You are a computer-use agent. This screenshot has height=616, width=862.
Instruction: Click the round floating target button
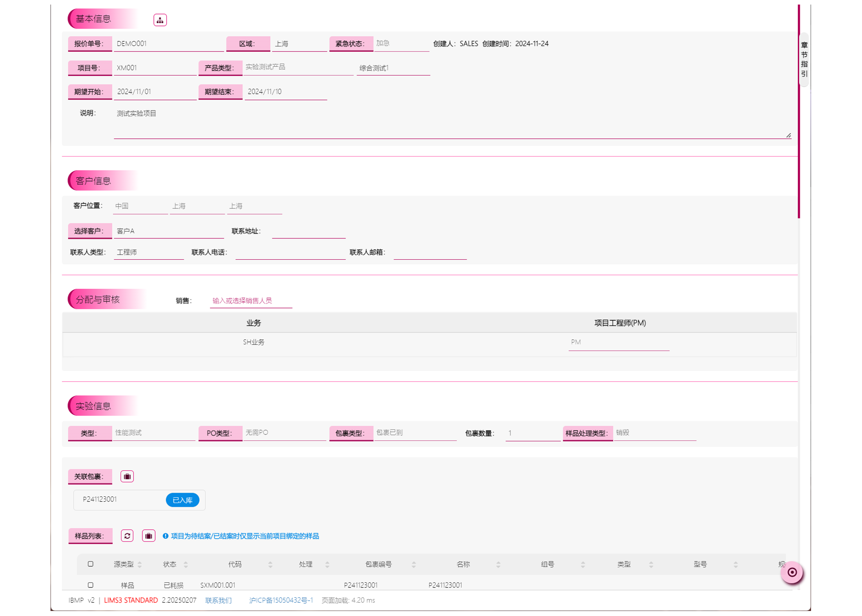[x=791, y=572]
